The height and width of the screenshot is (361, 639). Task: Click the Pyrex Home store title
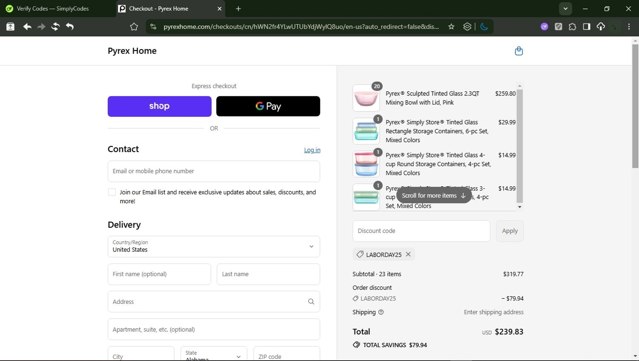point(132,51)
